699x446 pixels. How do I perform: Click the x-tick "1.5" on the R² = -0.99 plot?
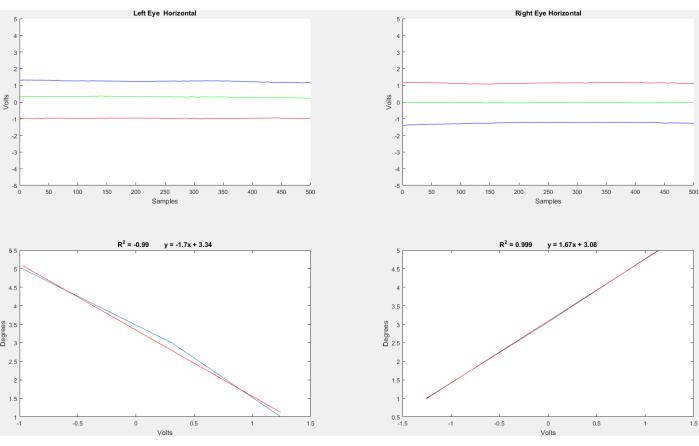coord(310,423)
